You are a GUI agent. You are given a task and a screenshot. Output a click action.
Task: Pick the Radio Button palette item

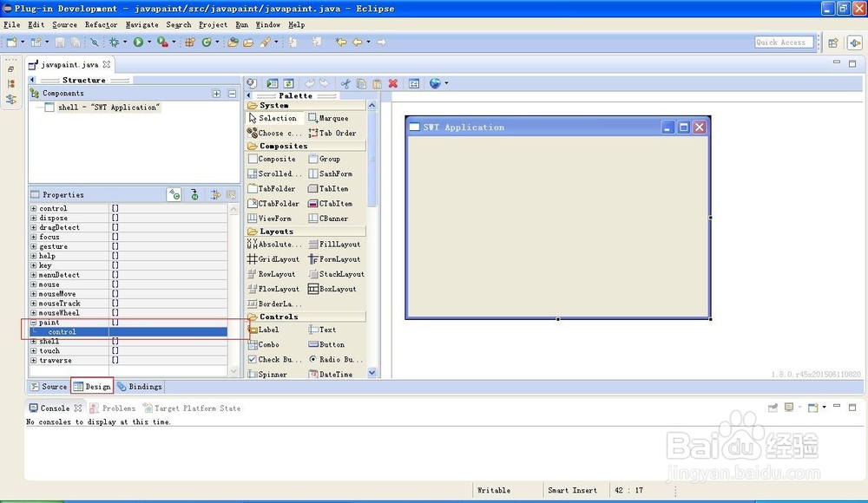pos(335,359)
